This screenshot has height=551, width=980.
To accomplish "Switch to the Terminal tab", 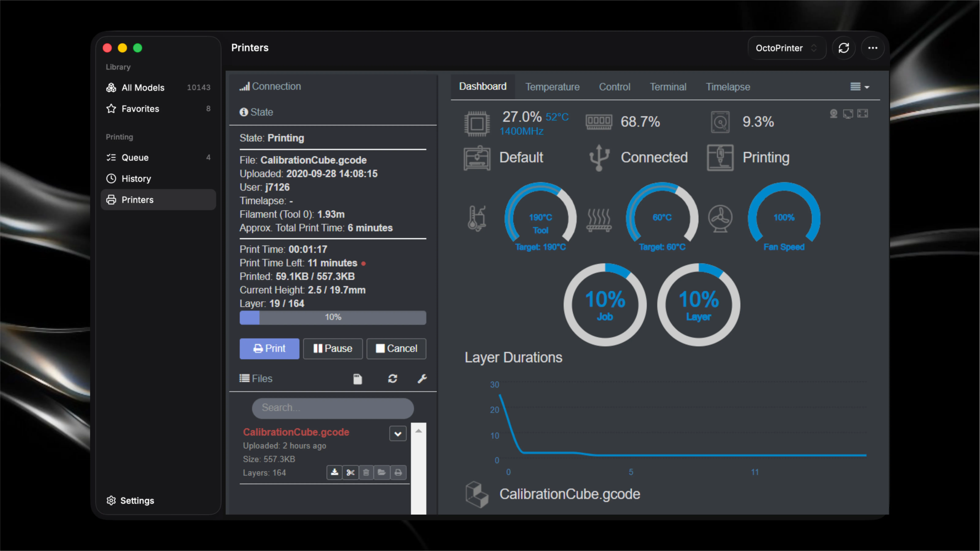I will [x=668, y=87].
